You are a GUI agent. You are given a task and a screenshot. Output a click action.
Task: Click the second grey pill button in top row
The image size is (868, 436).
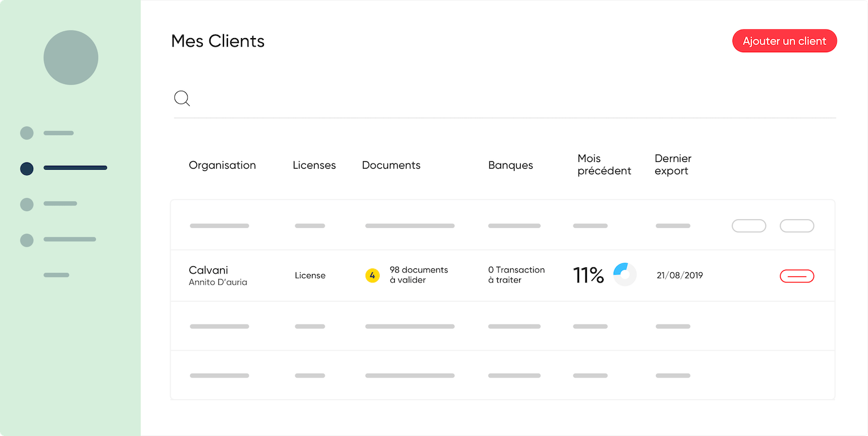(797, 226)
